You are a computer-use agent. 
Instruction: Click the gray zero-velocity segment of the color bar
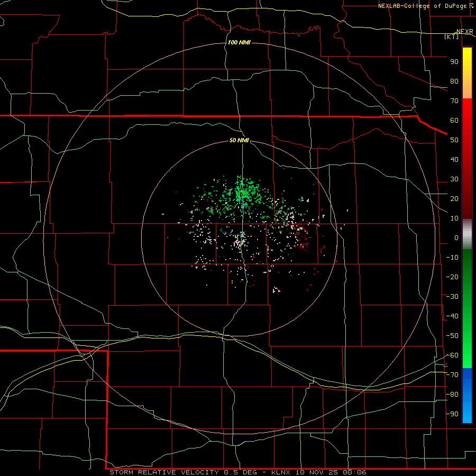(x=467, y=234)
